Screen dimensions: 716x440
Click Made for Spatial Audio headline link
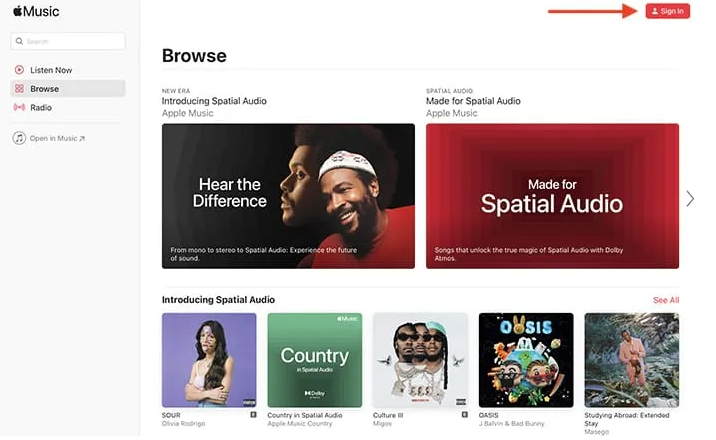[x=473, y=101]
